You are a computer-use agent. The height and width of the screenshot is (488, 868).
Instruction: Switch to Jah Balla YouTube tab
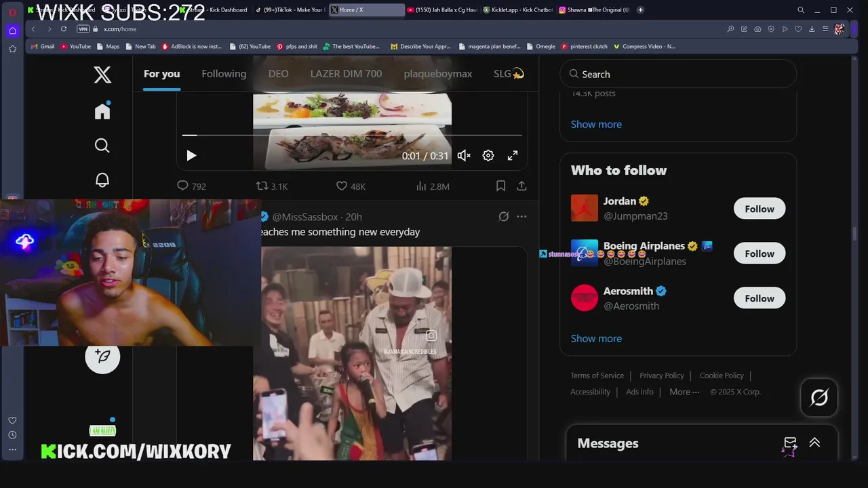coord(442,10)
